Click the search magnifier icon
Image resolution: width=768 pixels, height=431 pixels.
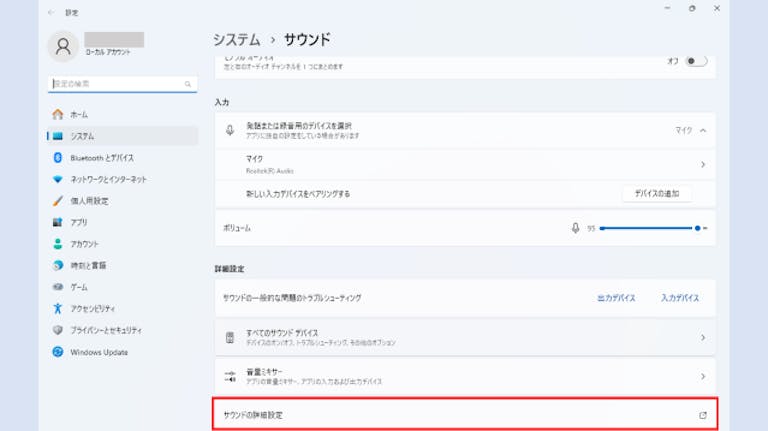tap(188, 84)
